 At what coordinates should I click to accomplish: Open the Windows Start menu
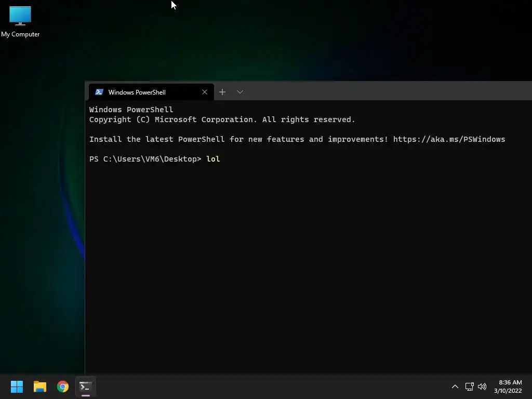(17, 387)
